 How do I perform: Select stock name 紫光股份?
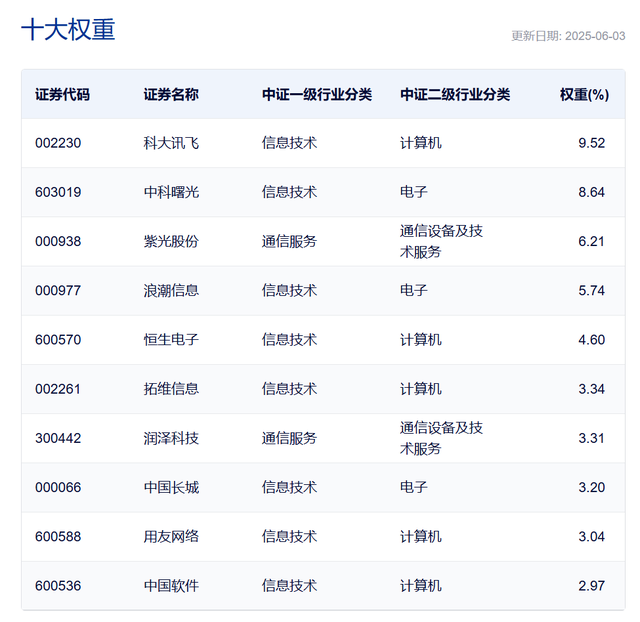[171, 242]
